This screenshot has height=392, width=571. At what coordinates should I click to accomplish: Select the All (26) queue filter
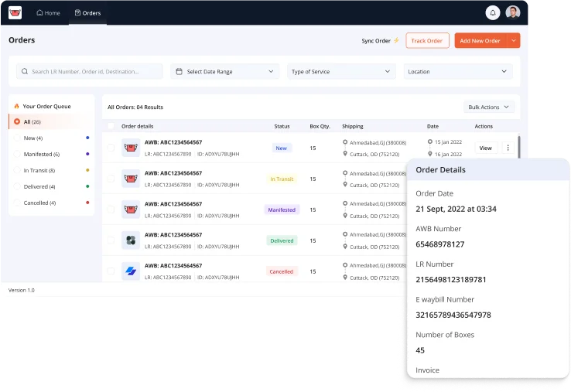[32, 121]
